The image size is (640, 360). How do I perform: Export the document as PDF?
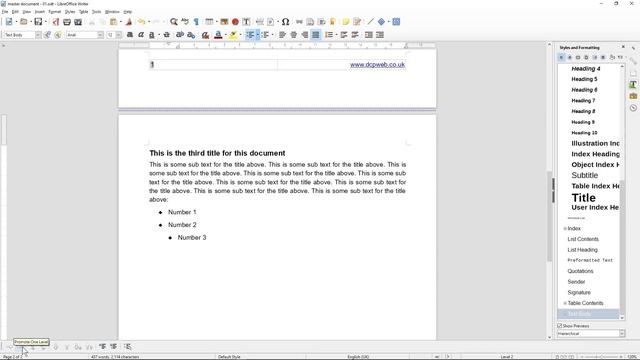[x=56, y=22]
